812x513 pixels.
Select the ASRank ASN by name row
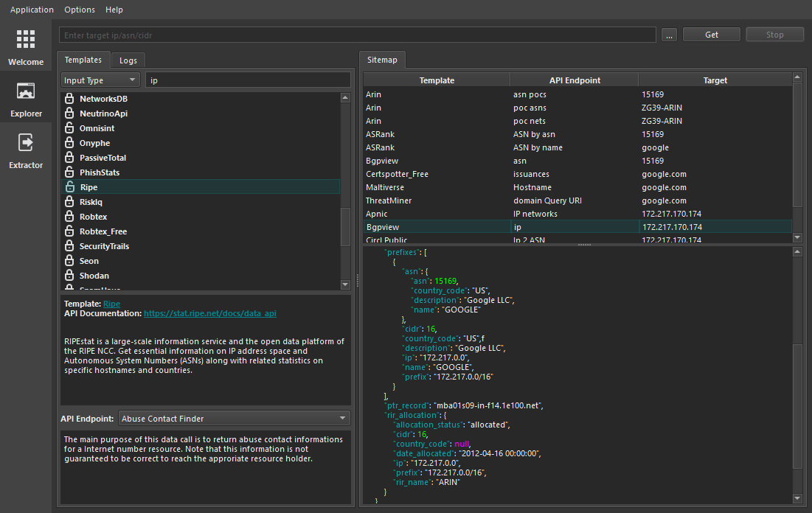577,147
